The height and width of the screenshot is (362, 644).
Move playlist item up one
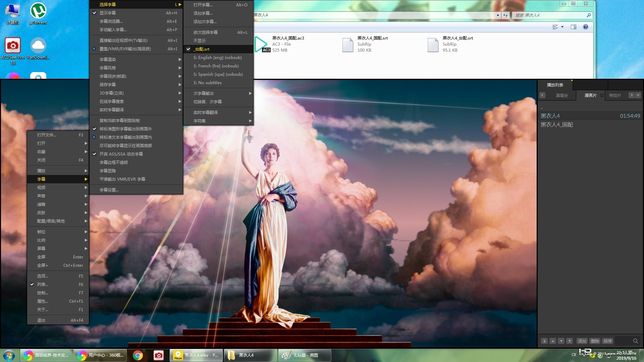[553, 341]
